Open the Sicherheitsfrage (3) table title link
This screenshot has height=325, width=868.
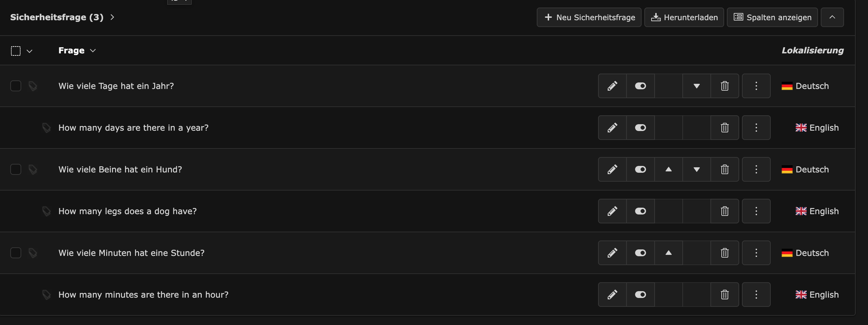(x=57, y=17)
